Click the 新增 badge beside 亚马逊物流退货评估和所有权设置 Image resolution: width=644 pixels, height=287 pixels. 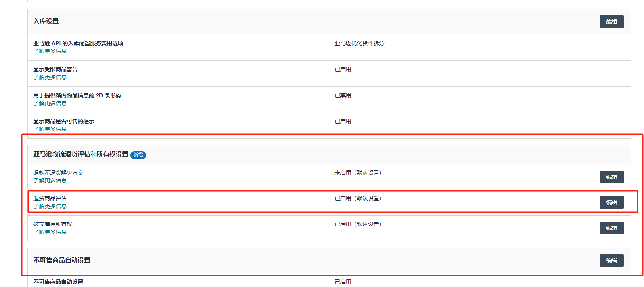[x=138, y=155]
